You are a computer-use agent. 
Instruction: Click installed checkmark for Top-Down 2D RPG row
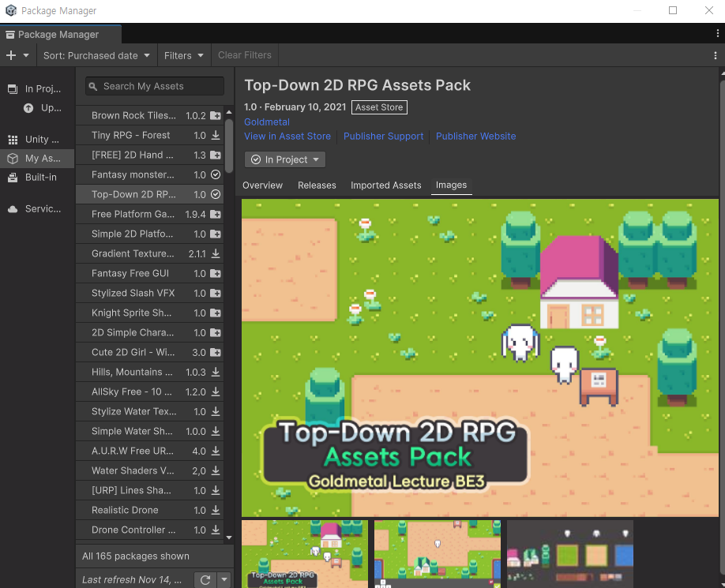[216, 194]
